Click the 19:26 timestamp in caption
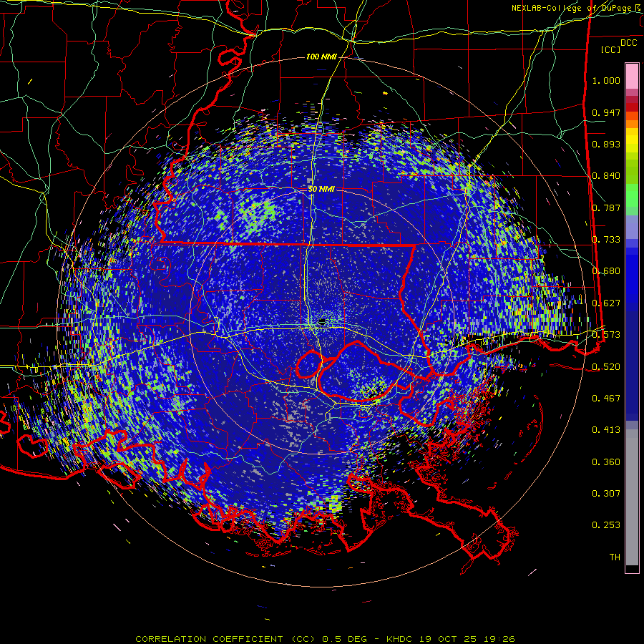The image size is (644, 644). coord(500,639)
